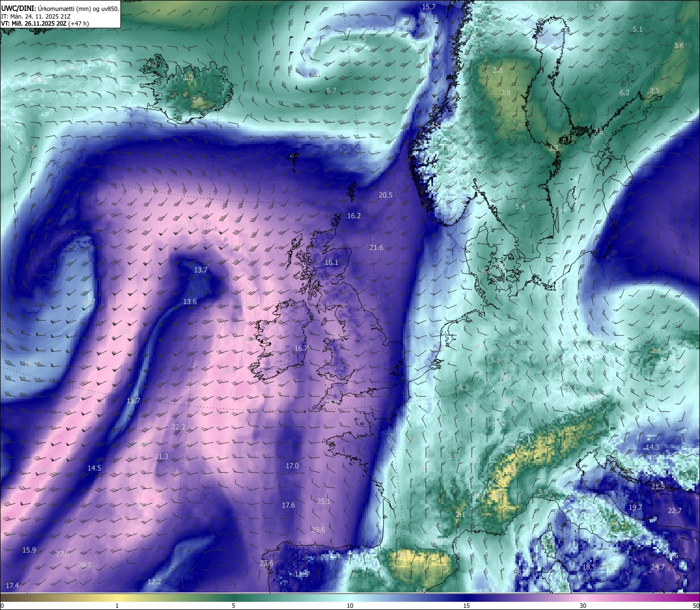Select the 2.9 value over Sweden

tap(505, 93)
